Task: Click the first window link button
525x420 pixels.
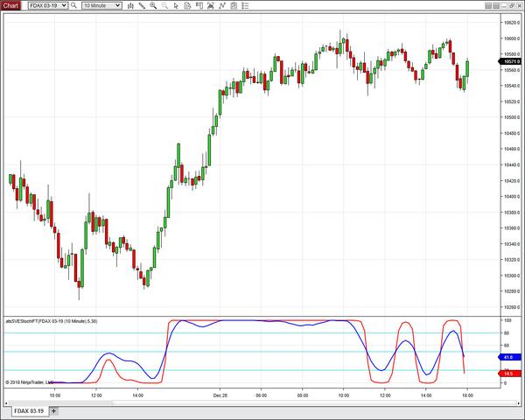Action: coord(488,6)
